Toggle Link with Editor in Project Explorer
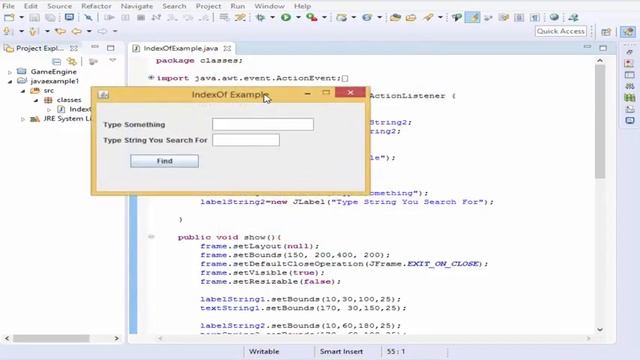Viewport: 640px width, 360px height. pyautogui.click(x=72, y=62)
